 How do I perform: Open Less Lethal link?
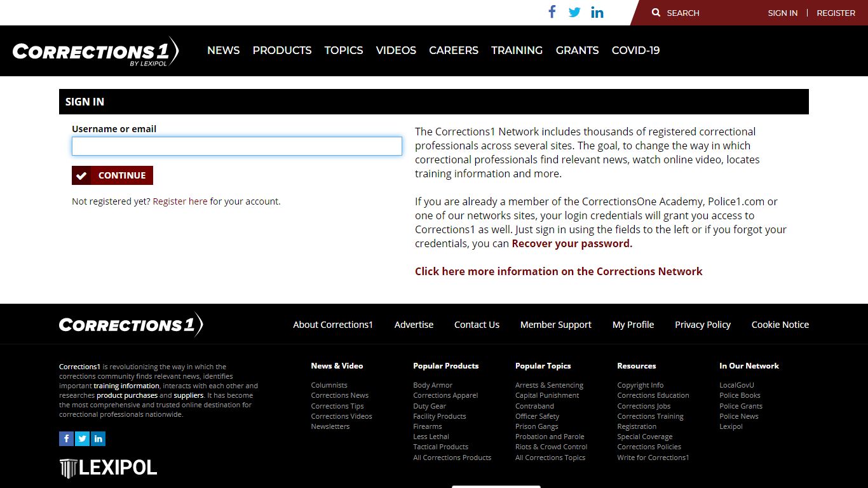431,437
